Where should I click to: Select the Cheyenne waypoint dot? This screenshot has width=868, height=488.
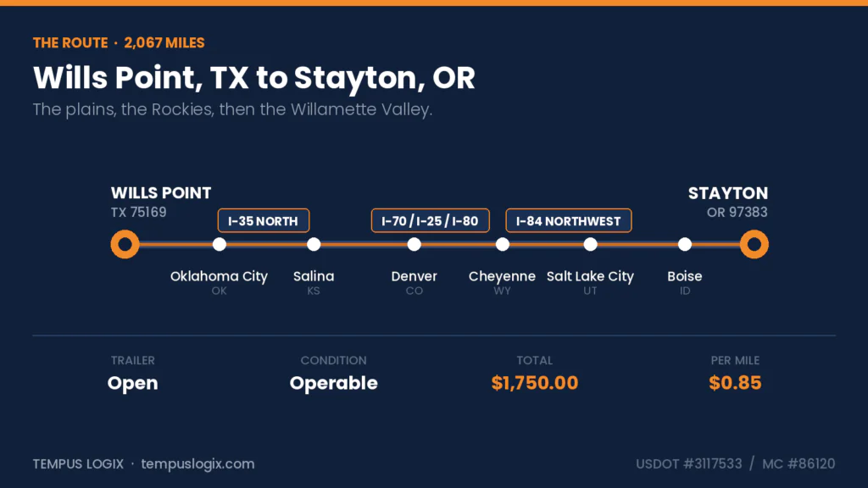pyautogui.click(x=503, y=244)
